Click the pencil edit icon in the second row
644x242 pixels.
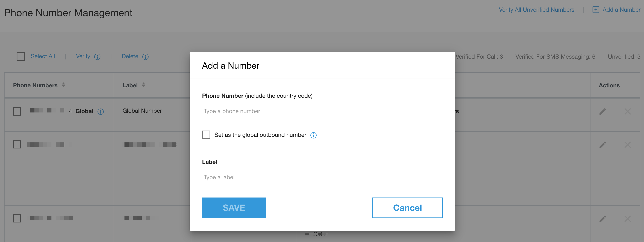click(x=603, y=144)
